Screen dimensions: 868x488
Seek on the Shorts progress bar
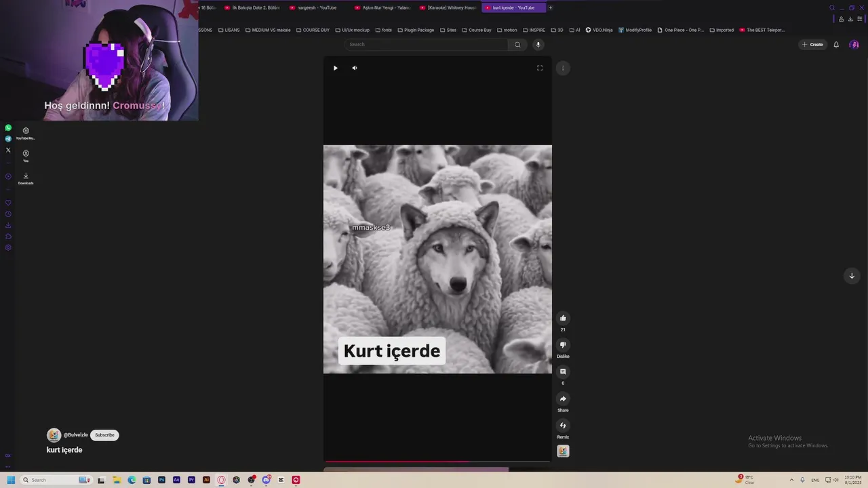point(437,462)
